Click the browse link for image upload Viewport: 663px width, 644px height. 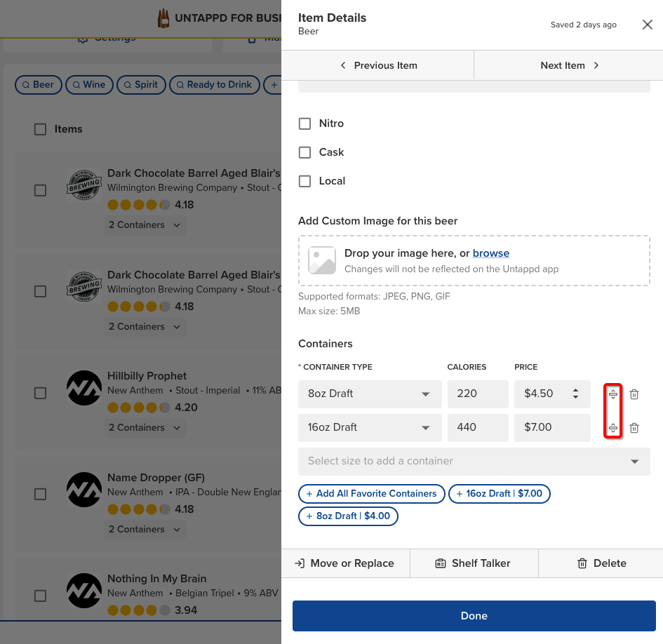(x=491, y=253)
